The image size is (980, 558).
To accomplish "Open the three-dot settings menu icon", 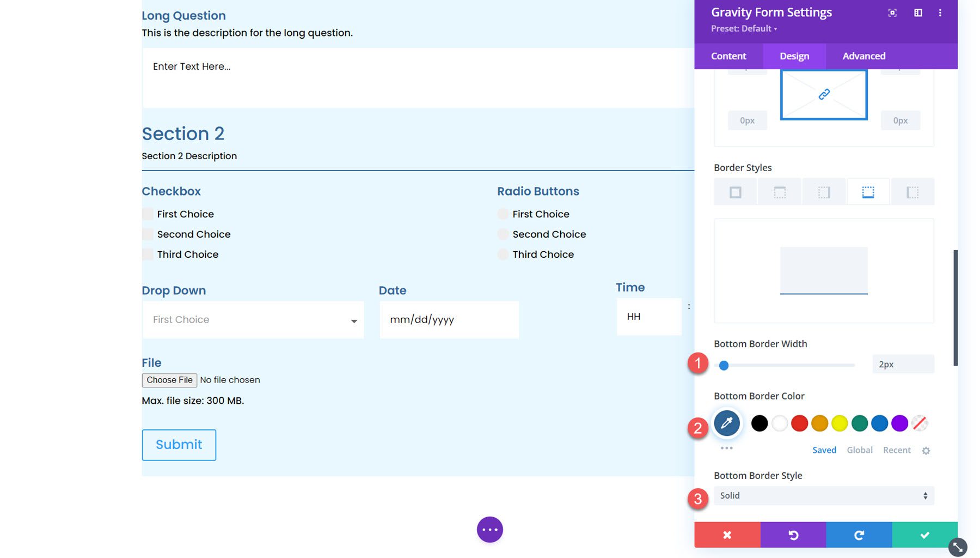I will tap(940, 12).
